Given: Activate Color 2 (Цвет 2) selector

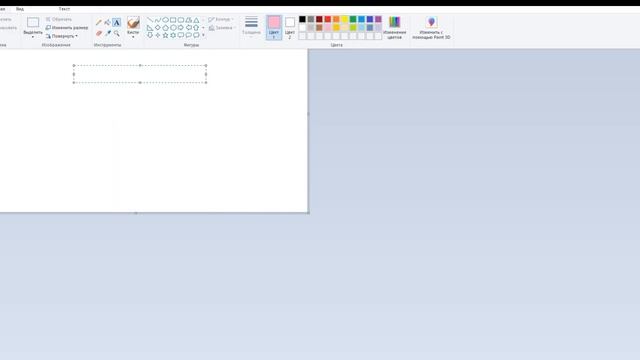Looking at the screenshot, I should pyautogui.click(x=290, y=27).
